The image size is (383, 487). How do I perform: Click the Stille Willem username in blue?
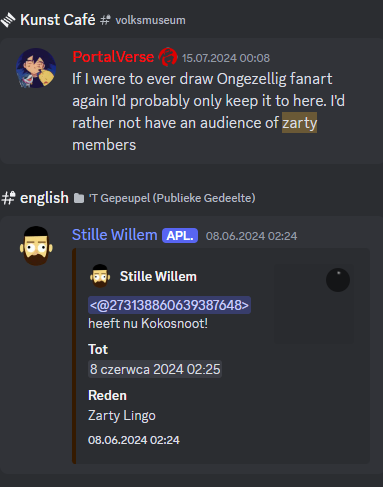115,235
